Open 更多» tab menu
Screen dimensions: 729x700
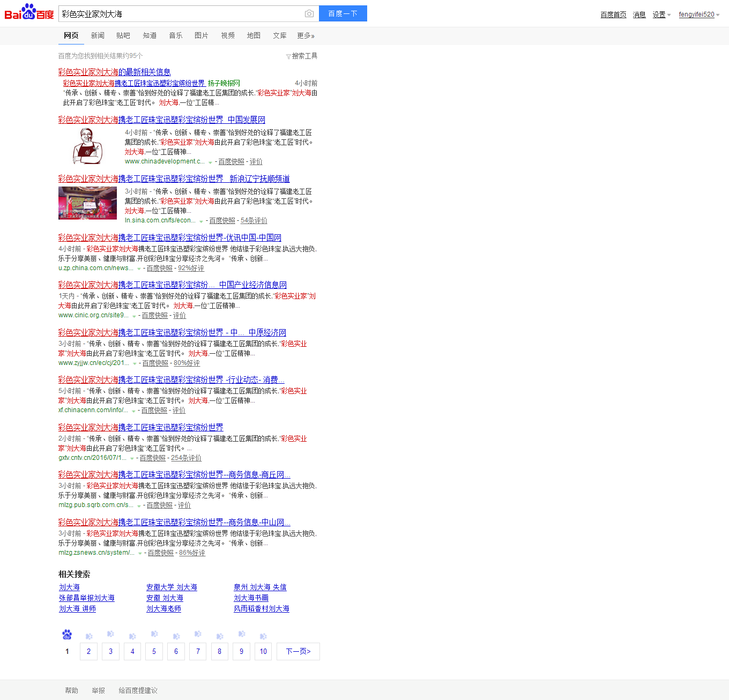306,35
